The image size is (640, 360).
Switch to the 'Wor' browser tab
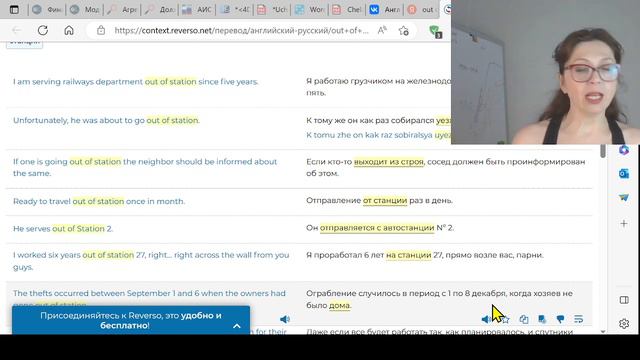pos(310,10)
